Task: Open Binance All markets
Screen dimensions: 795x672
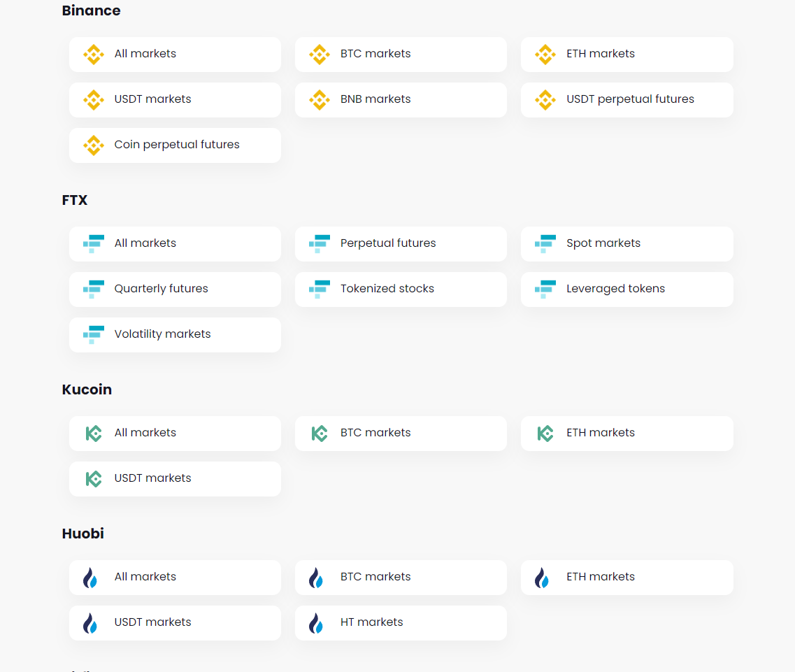Action: coord(175,55)
